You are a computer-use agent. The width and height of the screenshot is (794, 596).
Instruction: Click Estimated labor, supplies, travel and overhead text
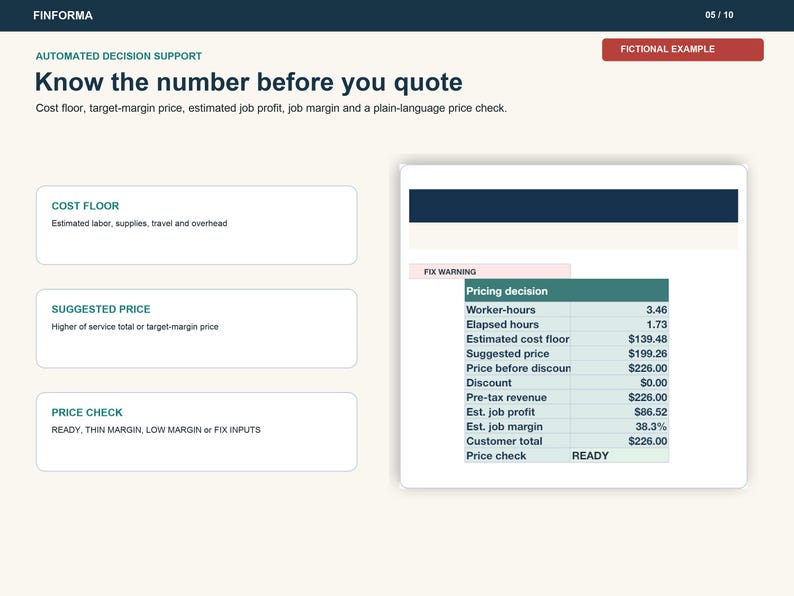[x=139, y=223]
